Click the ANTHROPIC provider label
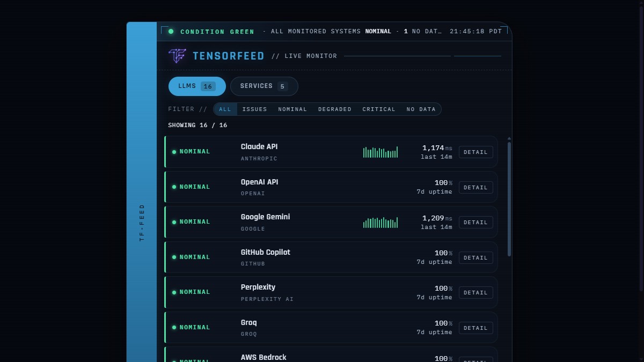 tap(259, 159)
